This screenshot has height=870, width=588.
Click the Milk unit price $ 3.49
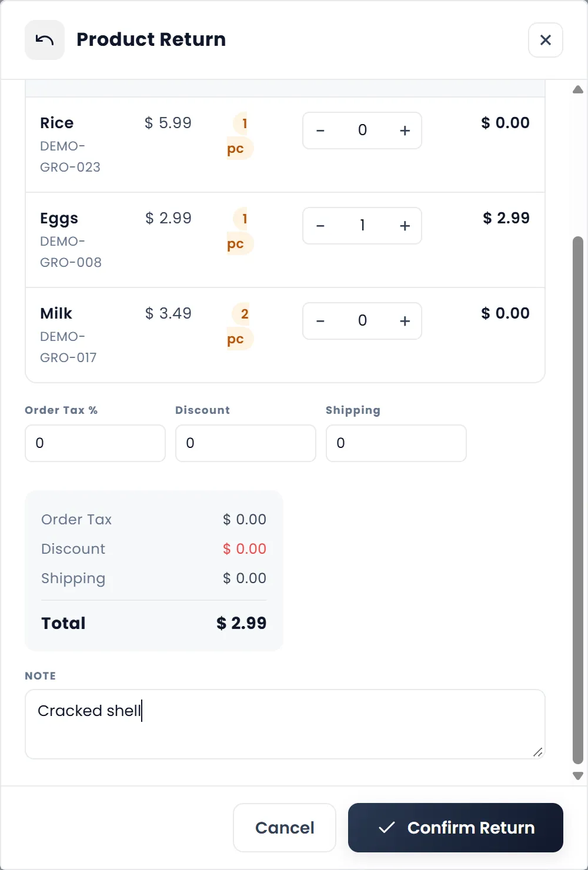[x=168, y=313]
